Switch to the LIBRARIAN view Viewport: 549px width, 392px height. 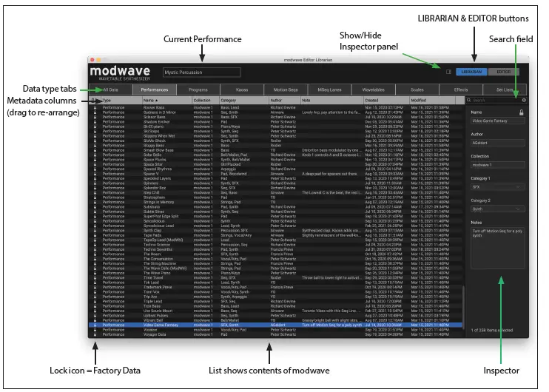[471, 72]
